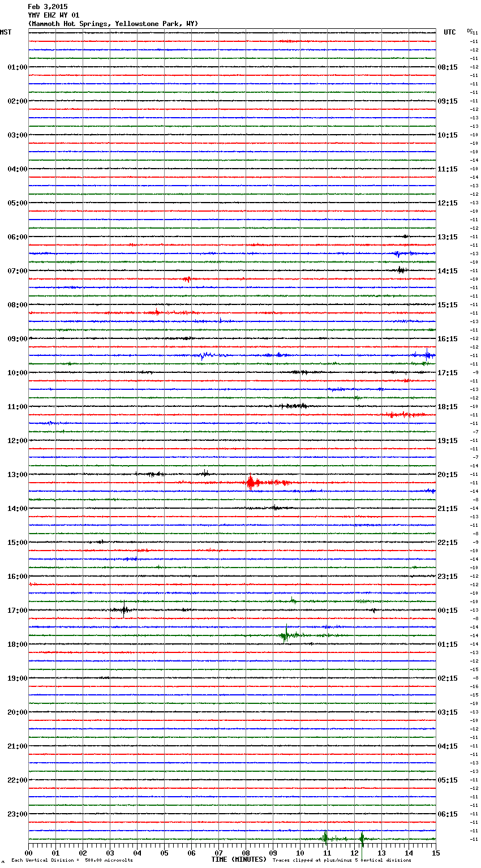Click the black burst near minute 14 on 07:00 trace
The image size is (481, 868).
click(401, 270)
